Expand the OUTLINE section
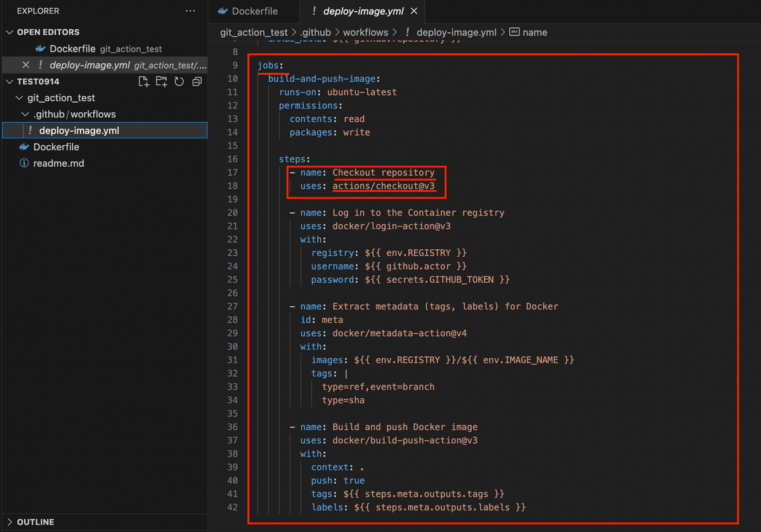This screenshot has width=761, height=532. point(10,522)
